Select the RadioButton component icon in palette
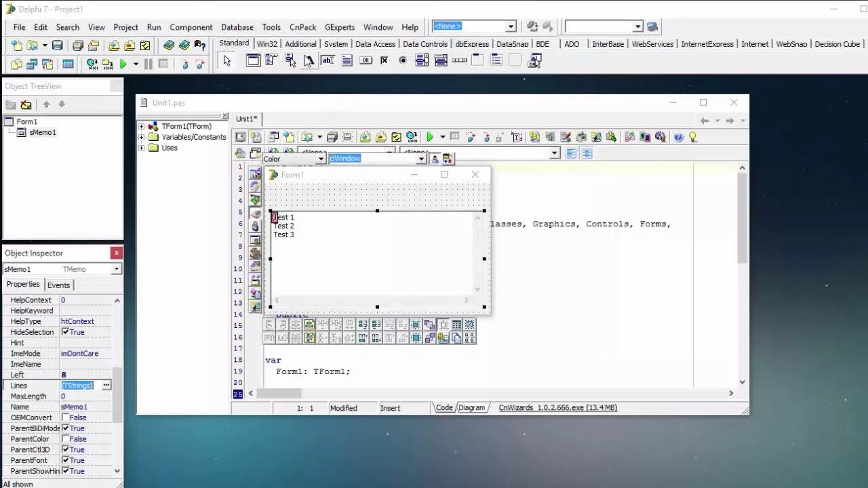 click(x=403, y=60)
